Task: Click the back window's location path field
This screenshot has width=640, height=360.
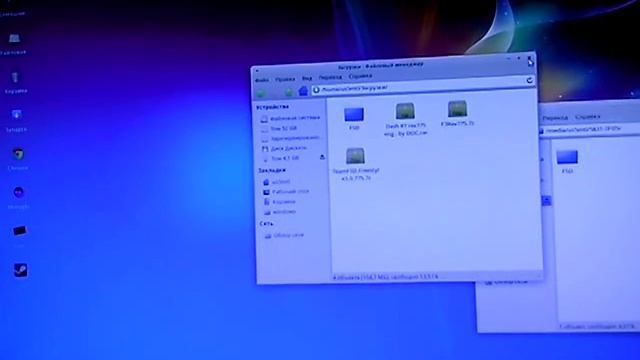Action: [589, 129]
